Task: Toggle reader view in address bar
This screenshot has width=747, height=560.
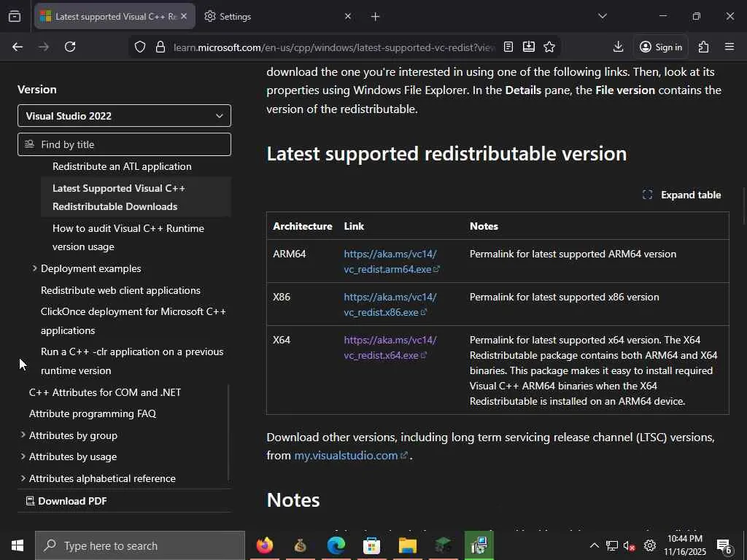Action: click(508, 47)
